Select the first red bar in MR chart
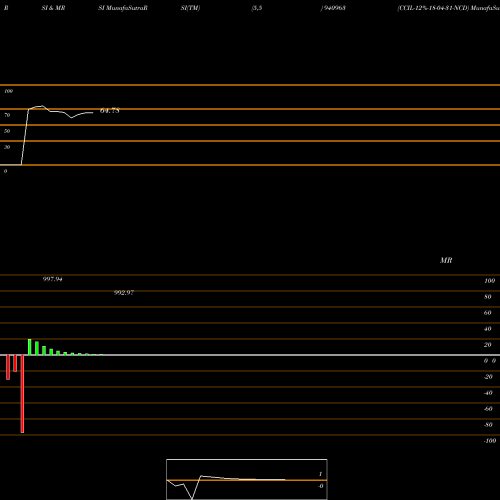The width and height of the screenshot is (500, 500). [8, 367]
